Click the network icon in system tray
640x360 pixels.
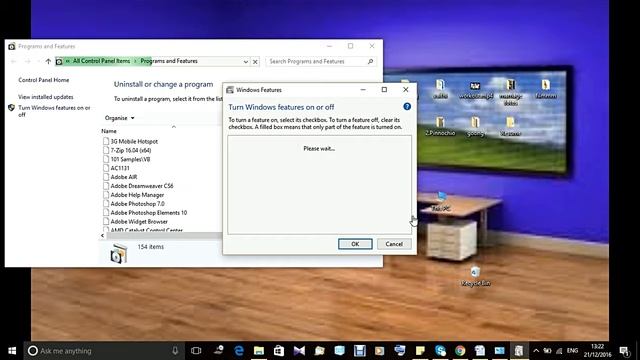559,351
